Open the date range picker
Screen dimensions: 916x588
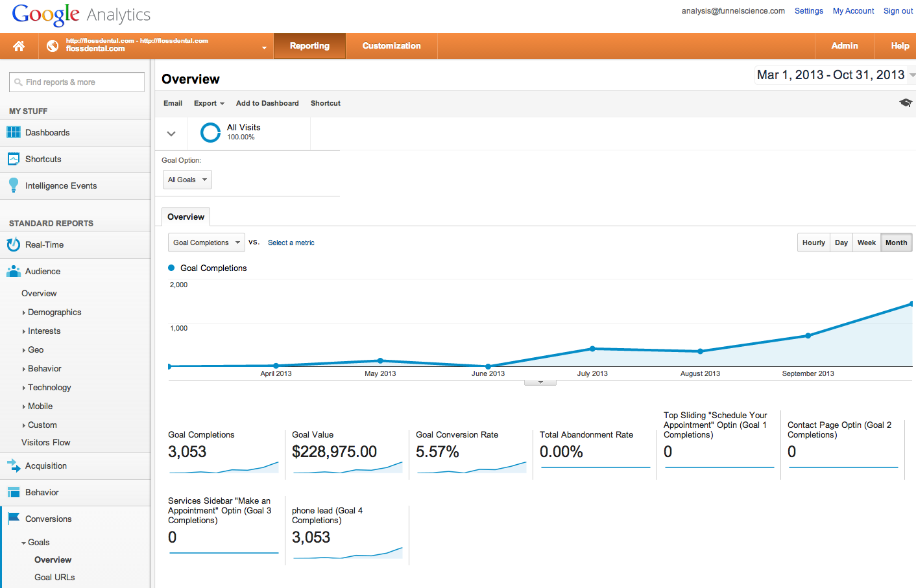point(835,75)
